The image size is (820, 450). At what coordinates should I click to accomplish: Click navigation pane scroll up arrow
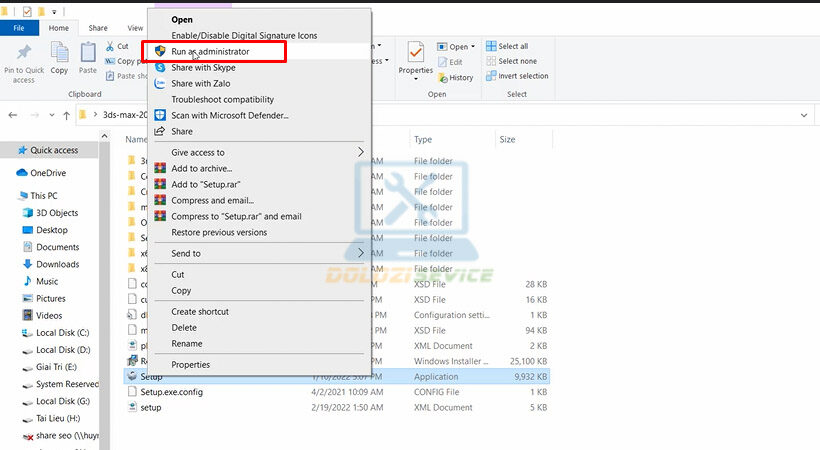pyautogui.click(x=105, y=136)
